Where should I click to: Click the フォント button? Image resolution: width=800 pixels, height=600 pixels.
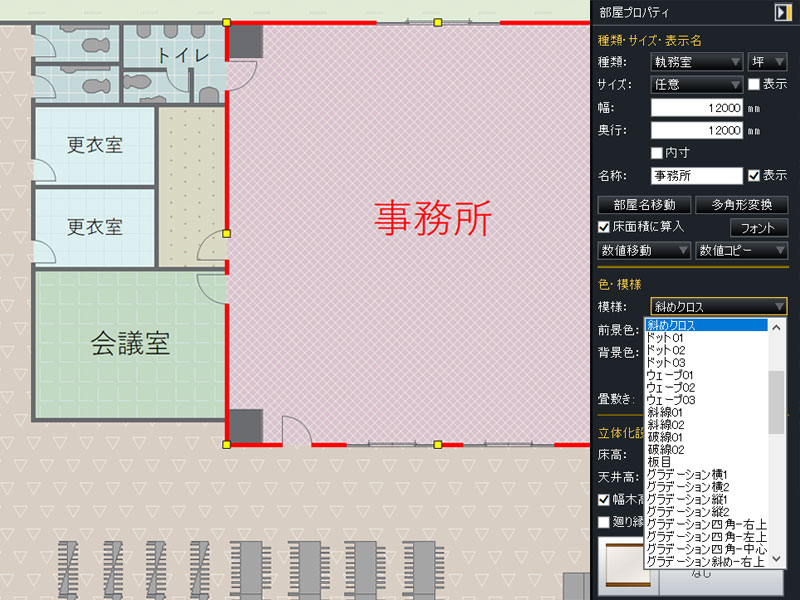[x=758, y=227]
